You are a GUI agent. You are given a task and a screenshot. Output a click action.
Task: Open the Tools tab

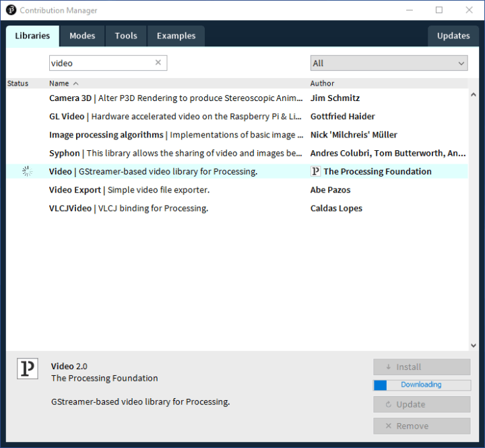(x=126, y=36)
